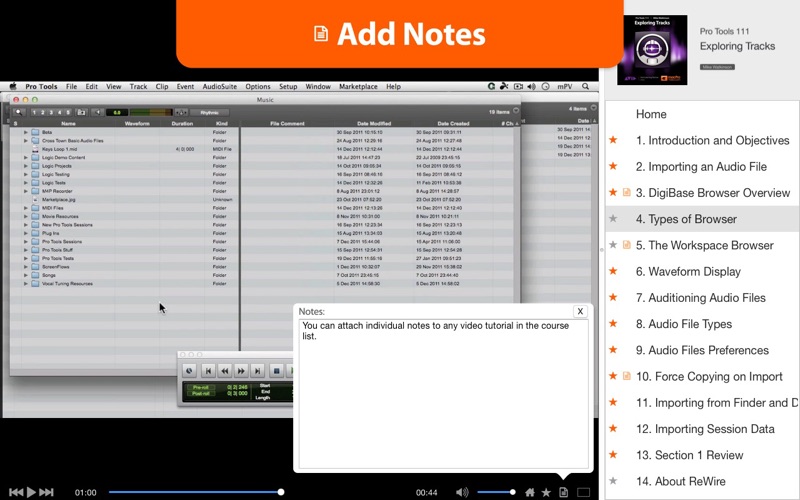Adjust the player volume slider
800x500 pixels.
point(496,492)
